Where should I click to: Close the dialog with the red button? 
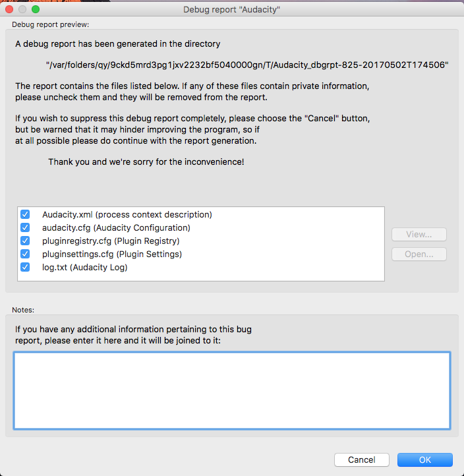pyautogui.click(x=9, y=9)
